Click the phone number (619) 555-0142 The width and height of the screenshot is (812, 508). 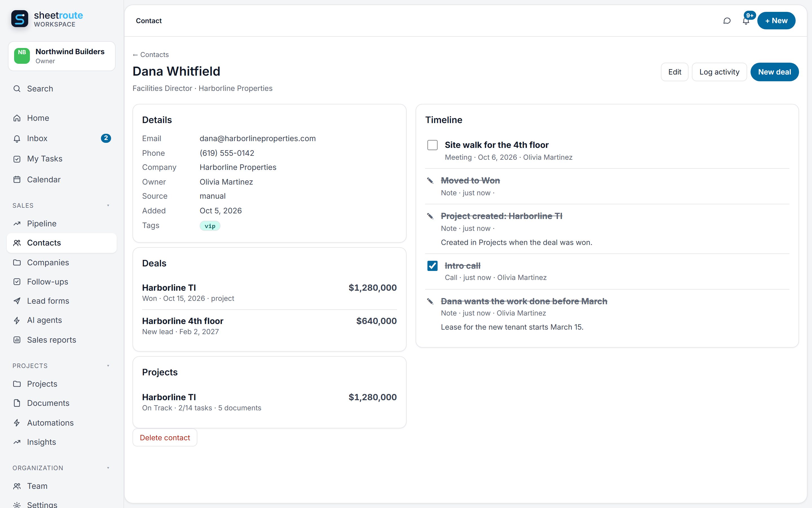pos(227,153)
